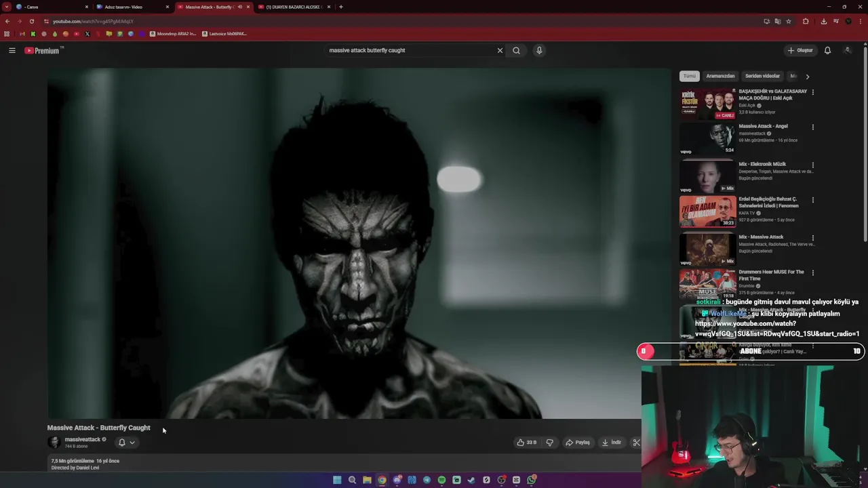Close the Massive Attack - Butterfly tab
The height and width of the screenshot is (488, 868).
pyautogui.click(x=248, y=7)
